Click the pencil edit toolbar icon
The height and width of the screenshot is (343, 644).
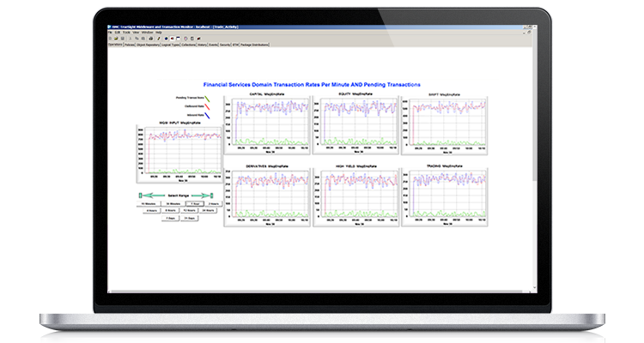[158, 39]
